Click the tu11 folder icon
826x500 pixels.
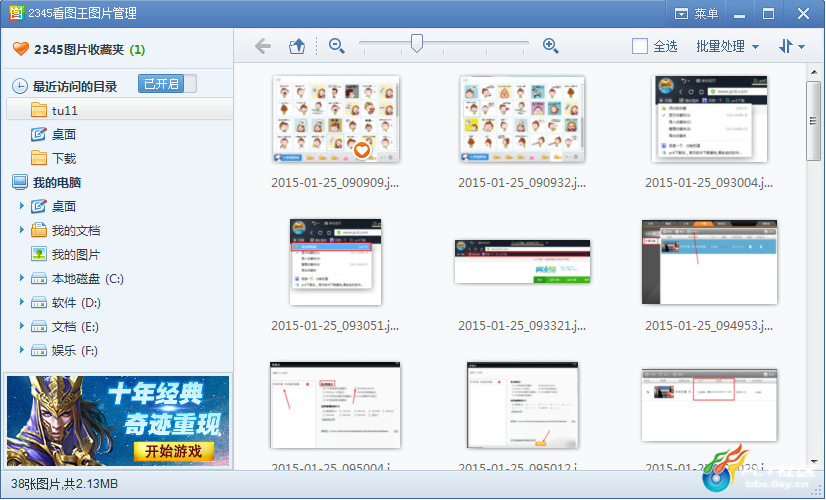pos(38,110)
